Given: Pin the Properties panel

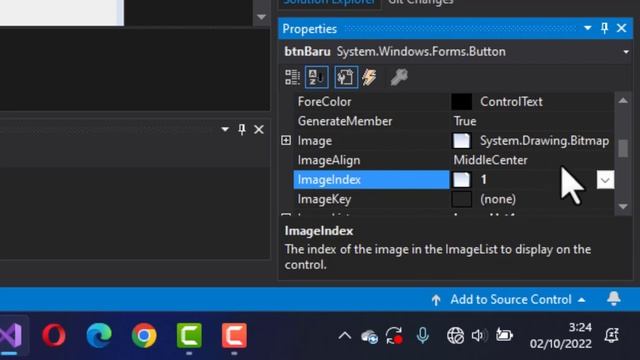Looking at the screenshot, I should click(604, 28).
